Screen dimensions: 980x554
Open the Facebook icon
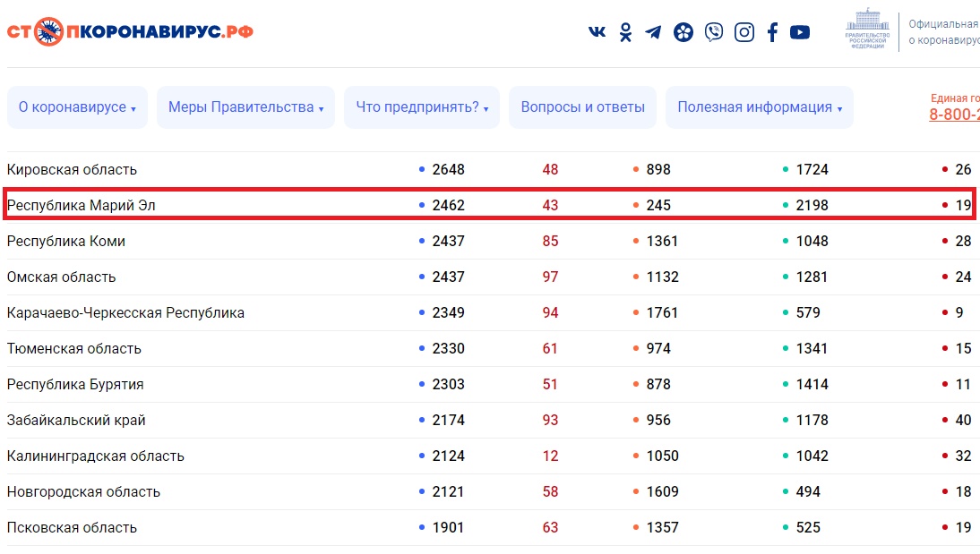[772, 32]
